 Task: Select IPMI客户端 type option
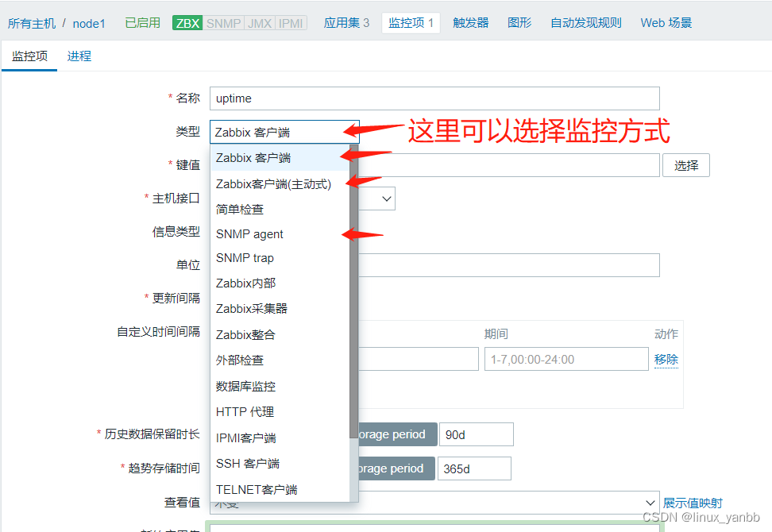pos(280,438)
